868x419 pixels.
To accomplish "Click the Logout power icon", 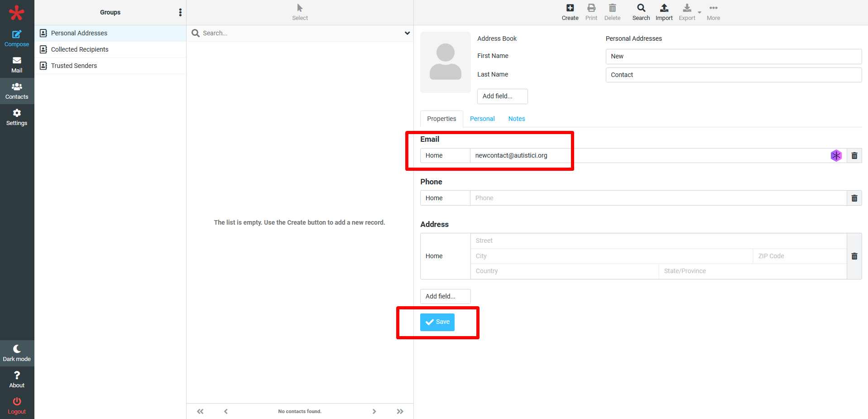I will click(17, 405).
